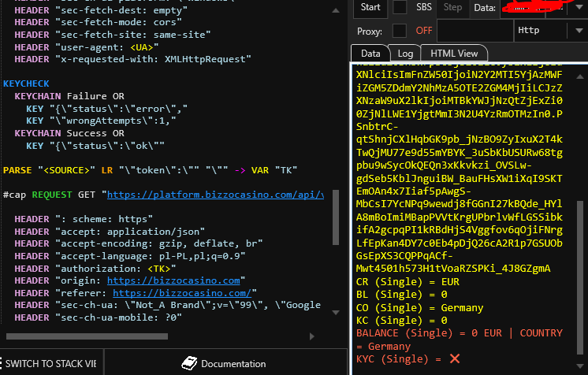The image size is (588, 375).
Task: Click the sec-fetch-site same-site header line
Action: (113, 35)
